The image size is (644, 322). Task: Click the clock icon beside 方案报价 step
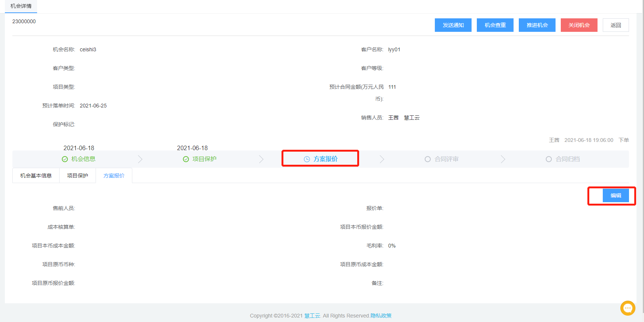[x=307, y=159]
